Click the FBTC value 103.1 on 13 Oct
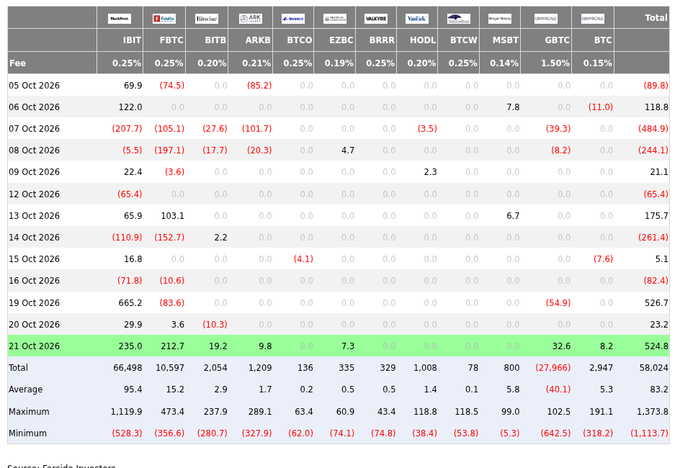 pos(173,216)
